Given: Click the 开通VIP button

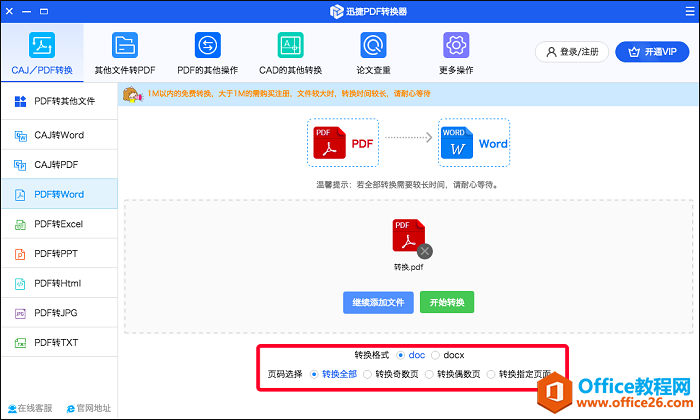Looking at the screenshot, I should click(x=652, y=52).
